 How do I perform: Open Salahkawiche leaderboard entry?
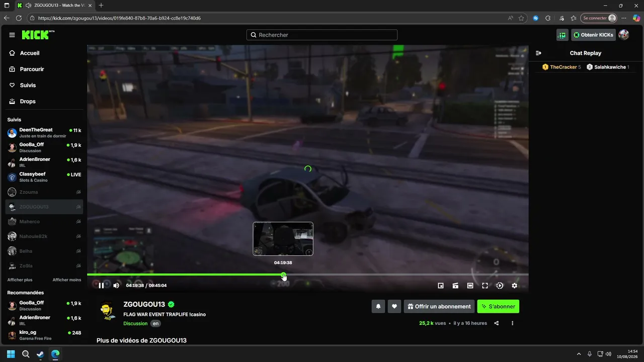pyautogui.click(x=608, y=67)
